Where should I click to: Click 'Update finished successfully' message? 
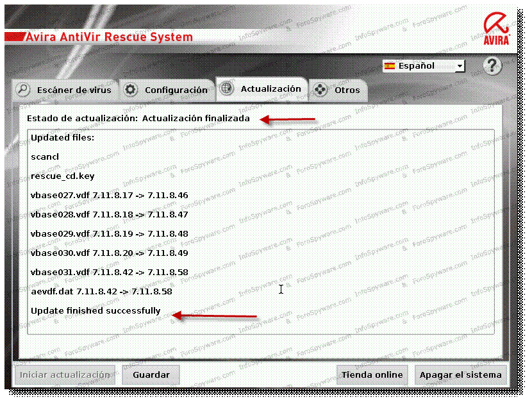[x=96, y=311]
